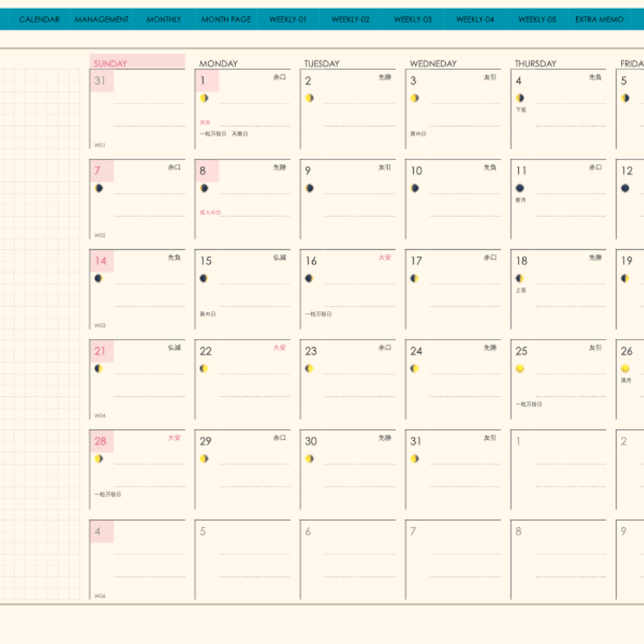The width and height of the screenshot is (644, 644).
Task: Select highlighted Sunday date 14
Action: pyautogui.click(x=101, y=261)
